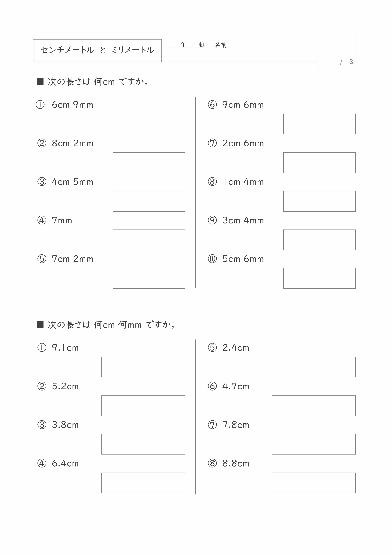
Task: Click the answer box for 8cm 2mm
Action: [x=149, y=163]
